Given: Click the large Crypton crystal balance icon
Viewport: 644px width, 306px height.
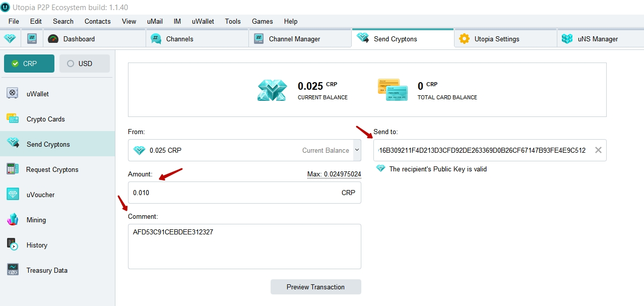Looking at the screenshot, I should [x=272, y=90].
